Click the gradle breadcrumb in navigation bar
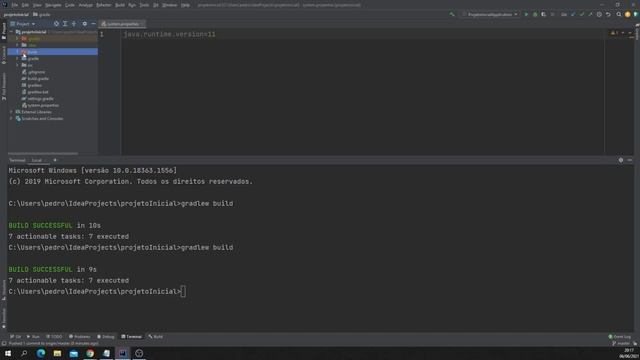The image size is (640, 360). click(x=42, y=14)
